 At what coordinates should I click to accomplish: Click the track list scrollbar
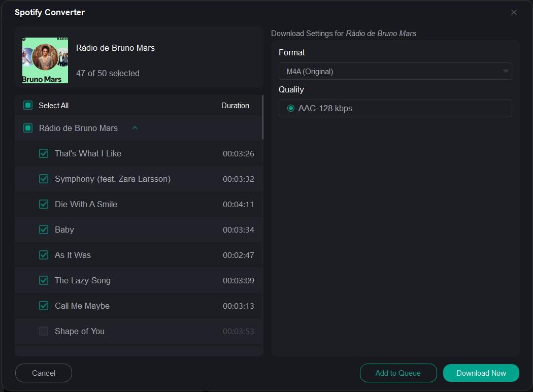pos(263,117)
